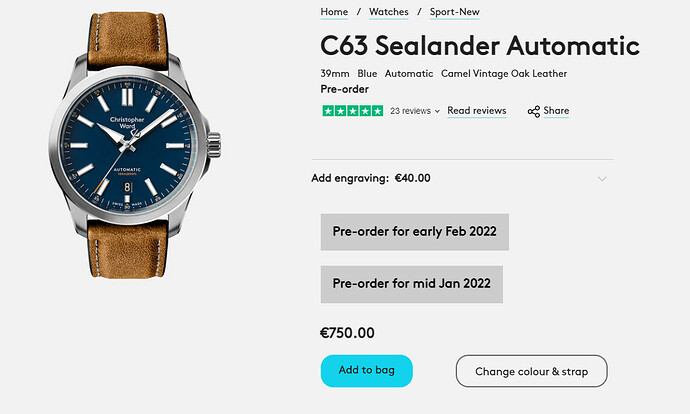Viewport: 690px width, 414px height.
Task: Click the watch product image
Action: click(134, 145)
